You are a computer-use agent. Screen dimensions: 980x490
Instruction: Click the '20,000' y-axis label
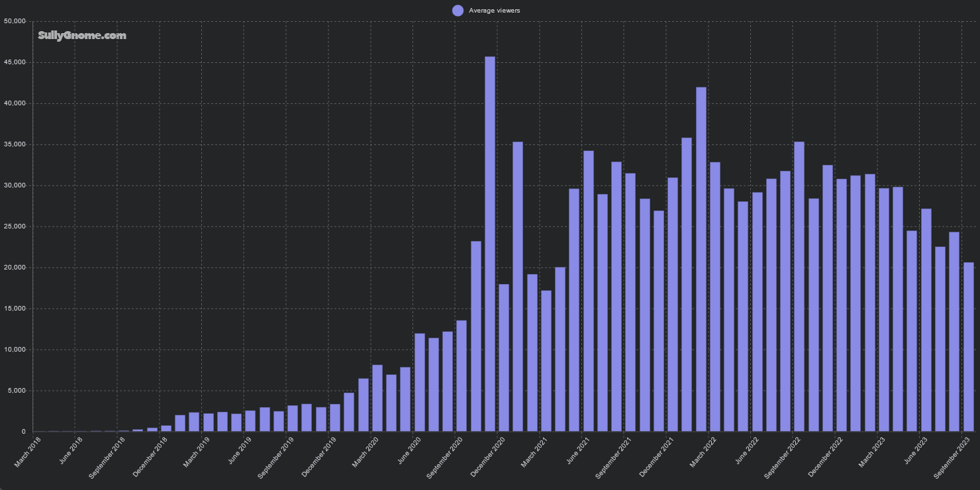[14, 268]
